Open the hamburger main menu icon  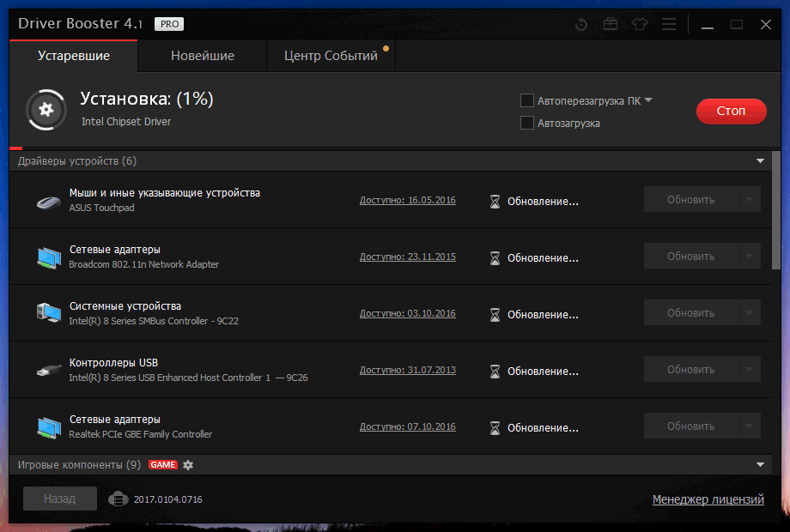point(669,24)
